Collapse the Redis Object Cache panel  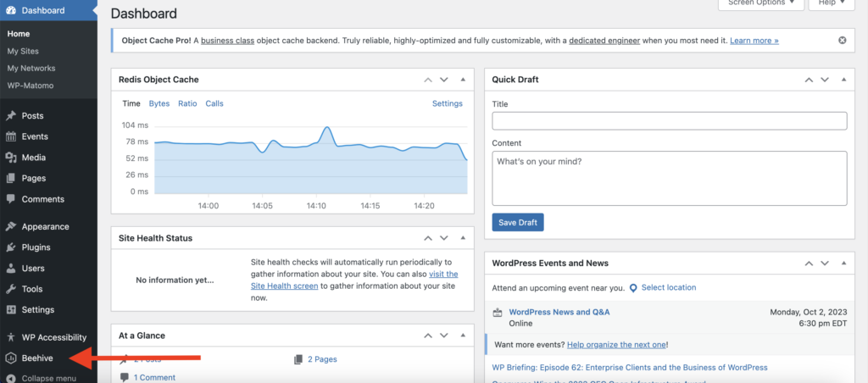[x=463, y=80]
